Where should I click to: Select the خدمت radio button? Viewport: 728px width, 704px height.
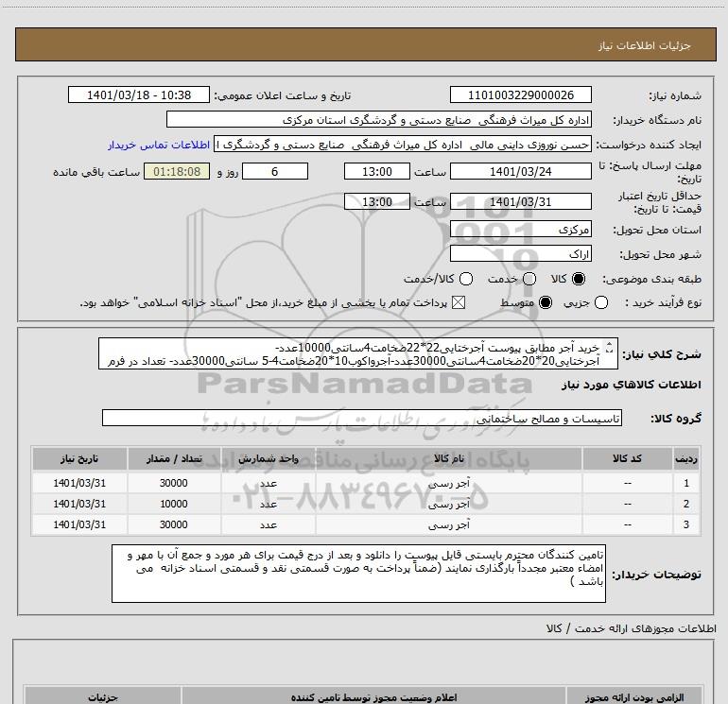click(x=529, y=279)
